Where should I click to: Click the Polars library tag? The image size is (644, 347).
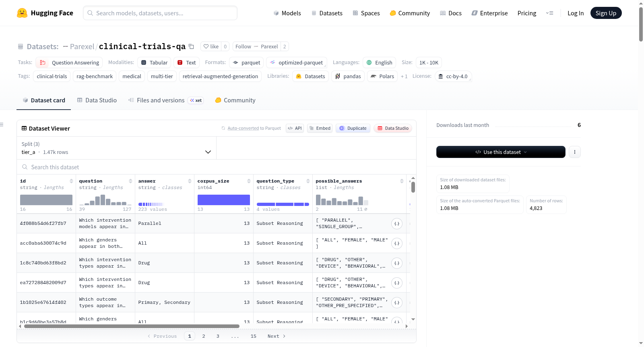(382, 76)
